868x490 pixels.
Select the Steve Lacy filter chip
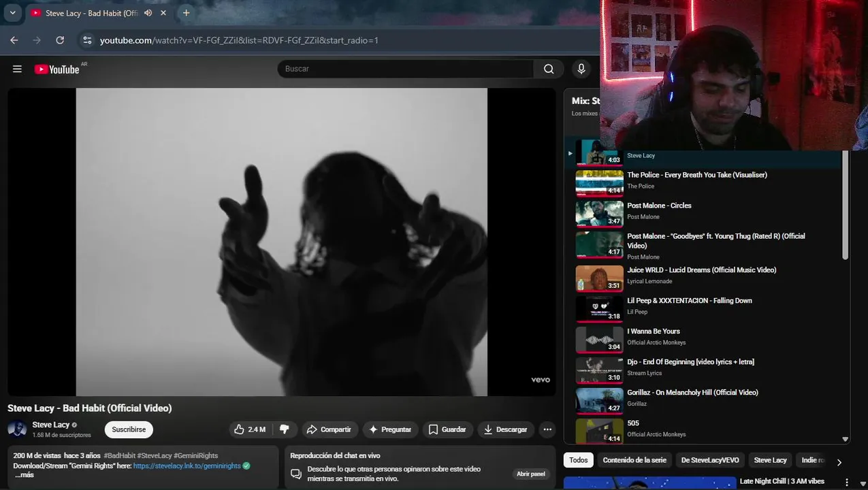click(x=770, y=460)
